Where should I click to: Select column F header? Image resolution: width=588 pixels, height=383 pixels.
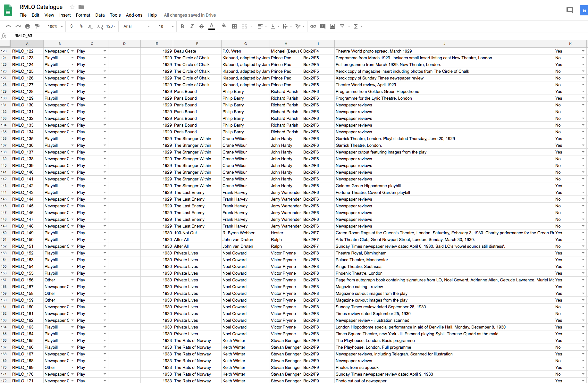point(197,44)
